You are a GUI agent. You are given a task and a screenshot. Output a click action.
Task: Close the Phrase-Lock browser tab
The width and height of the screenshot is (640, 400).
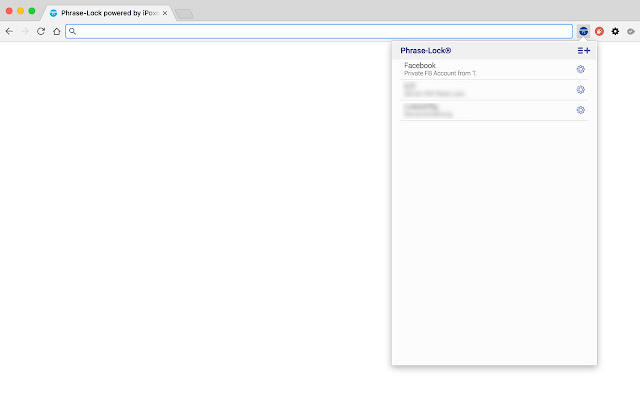(165, 13)
